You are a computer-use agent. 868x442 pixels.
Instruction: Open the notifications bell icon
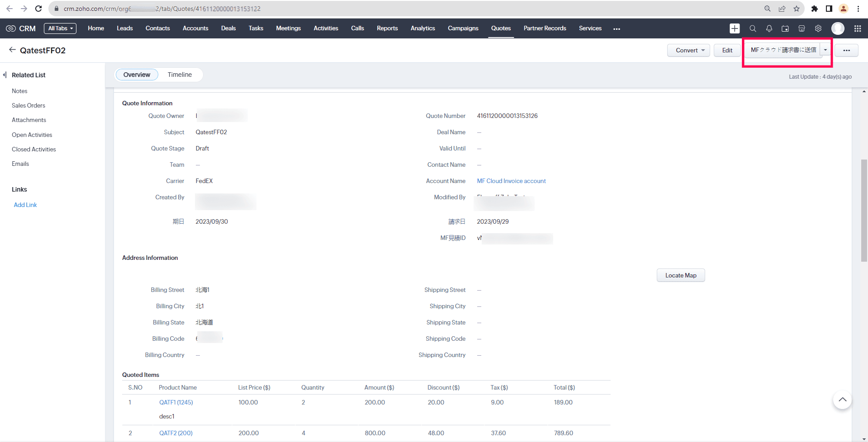point(769,28)
